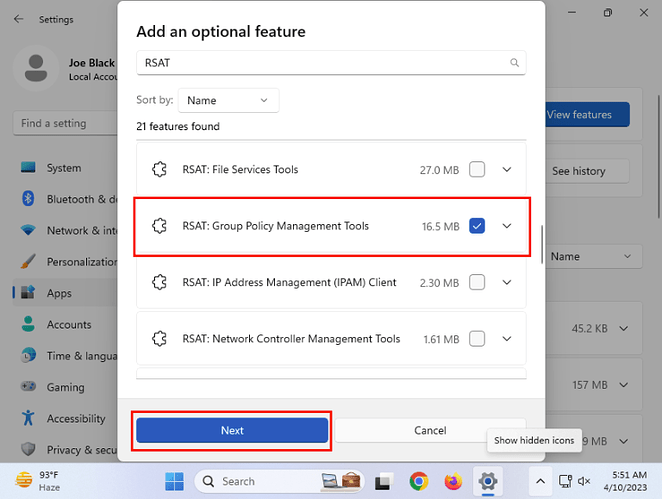This screenshot has height=499, width=662.
Task: Check the RSAT: File Services Tools checkbox
Action: coord(477,169)
